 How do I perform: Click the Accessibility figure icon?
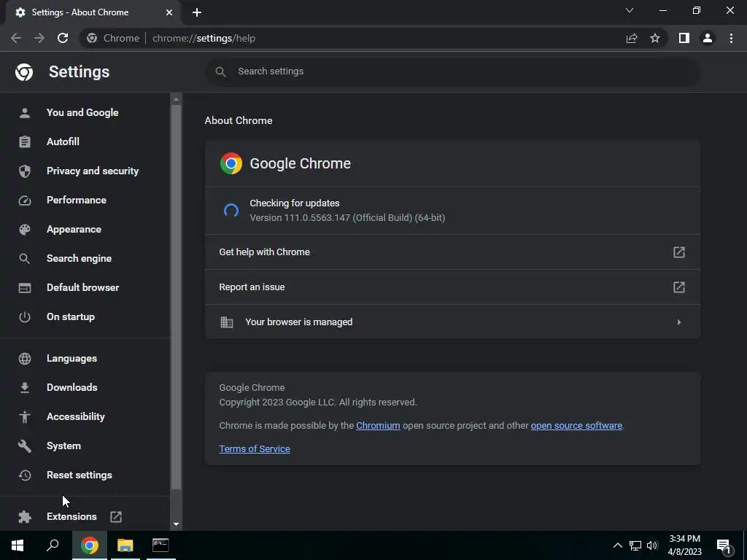point(25,416)
